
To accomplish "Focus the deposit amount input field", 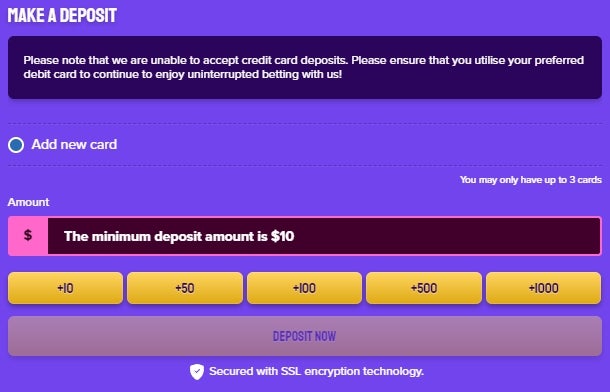I will coord(324,236).
